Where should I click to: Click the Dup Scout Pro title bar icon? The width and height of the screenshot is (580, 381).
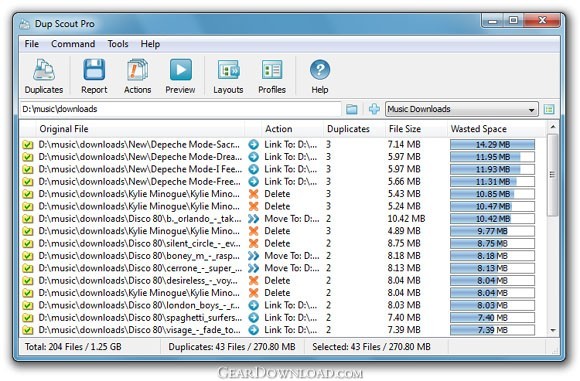[x=25, y=24]
